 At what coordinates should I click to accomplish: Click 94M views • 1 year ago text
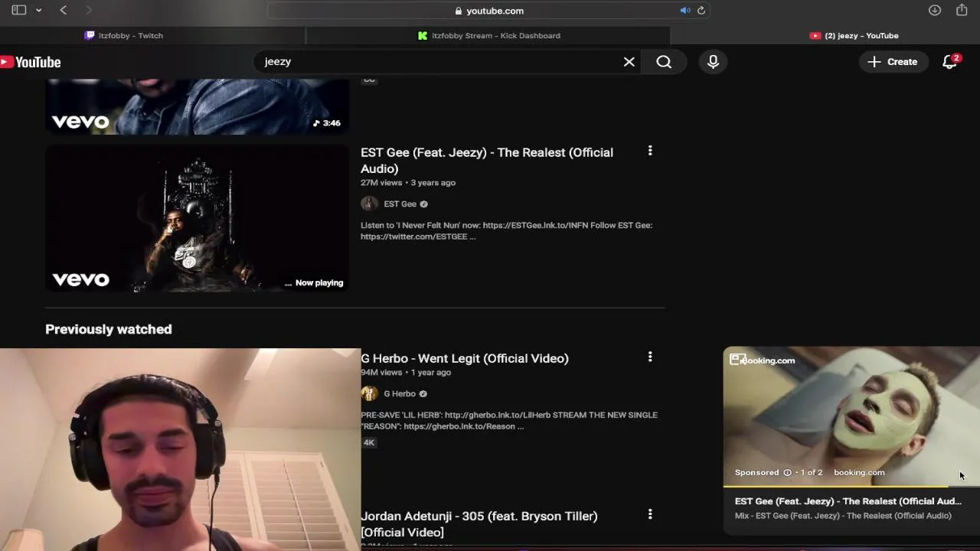click(406, 373)
